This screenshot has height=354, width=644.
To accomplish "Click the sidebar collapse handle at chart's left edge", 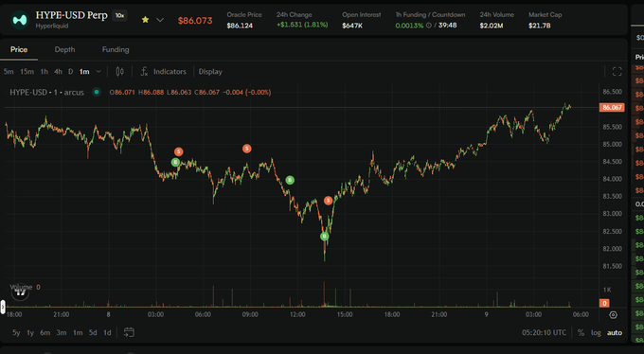I will coord(3,307).
